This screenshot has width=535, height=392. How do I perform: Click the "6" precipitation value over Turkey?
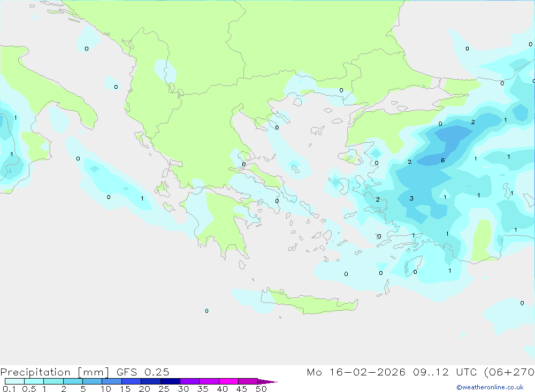(442, 160)
